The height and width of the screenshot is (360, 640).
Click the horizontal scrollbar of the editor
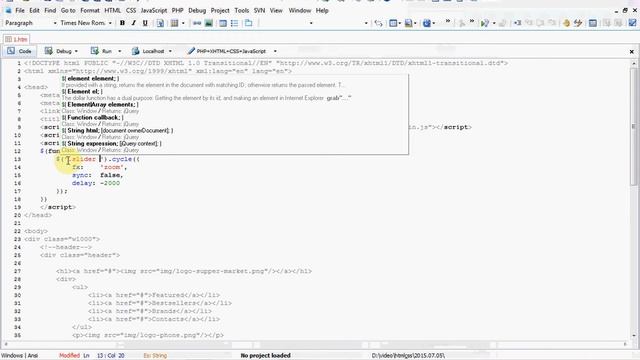point(315,344)
